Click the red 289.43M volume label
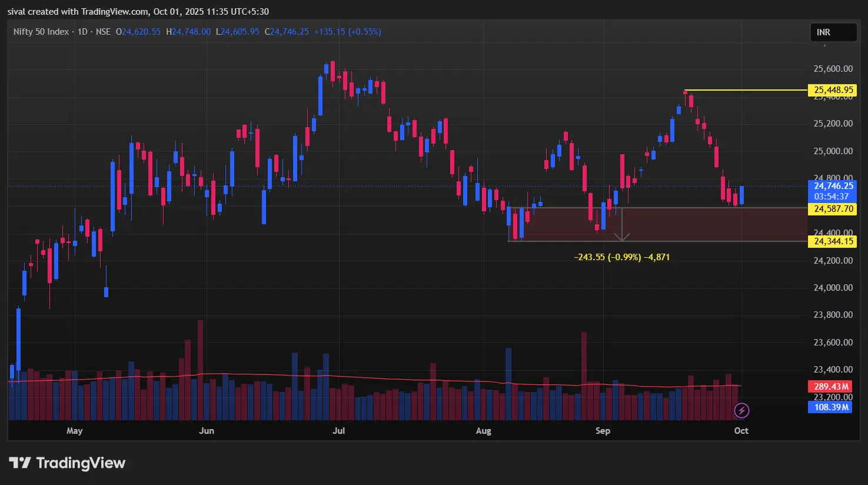The height and width of the screenshot is (485, 868). click(x=831, y=387)
